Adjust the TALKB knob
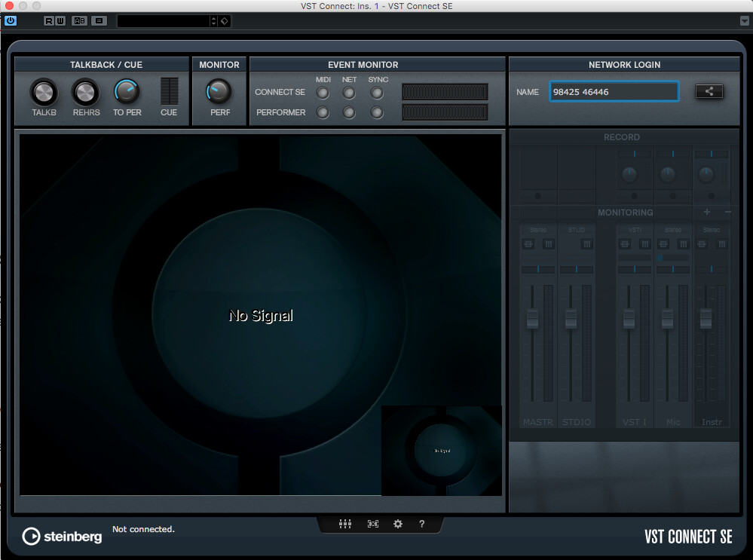The image size is (753, 560). click(x=44, y=92)
